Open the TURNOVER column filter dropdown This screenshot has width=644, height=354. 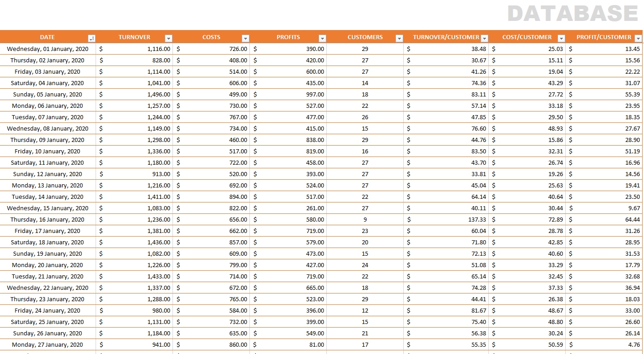[168, 39]
